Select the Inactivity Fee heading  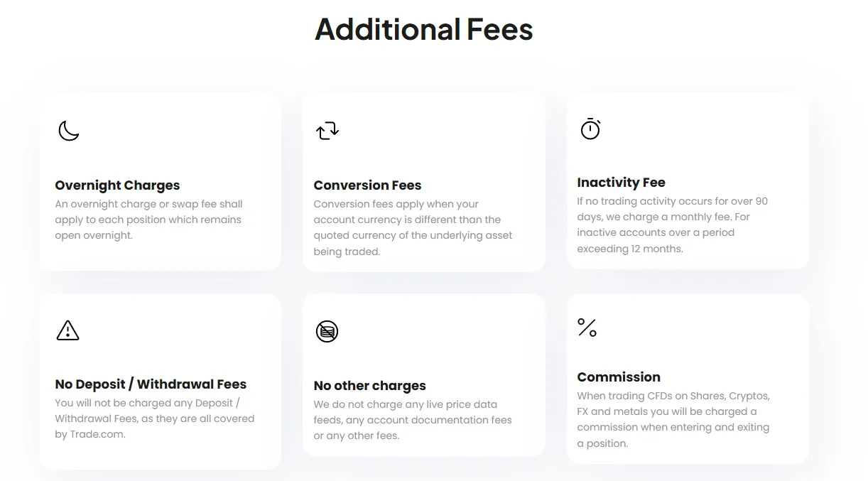[621, 183]
